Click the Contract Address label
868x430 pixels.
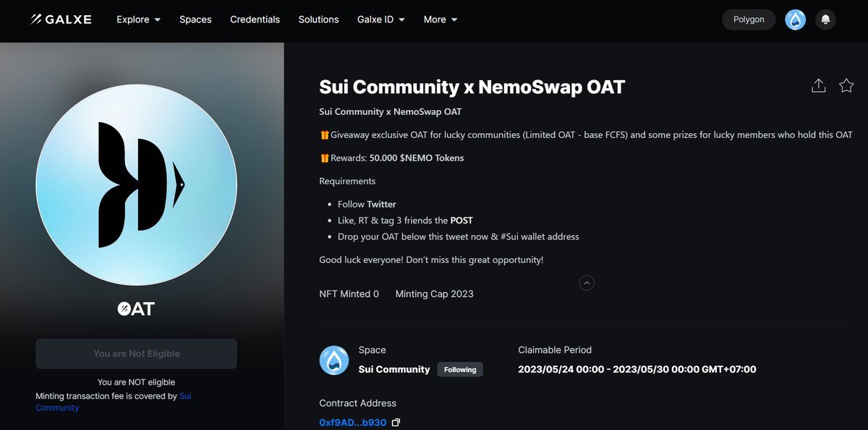tap(357, 403)
